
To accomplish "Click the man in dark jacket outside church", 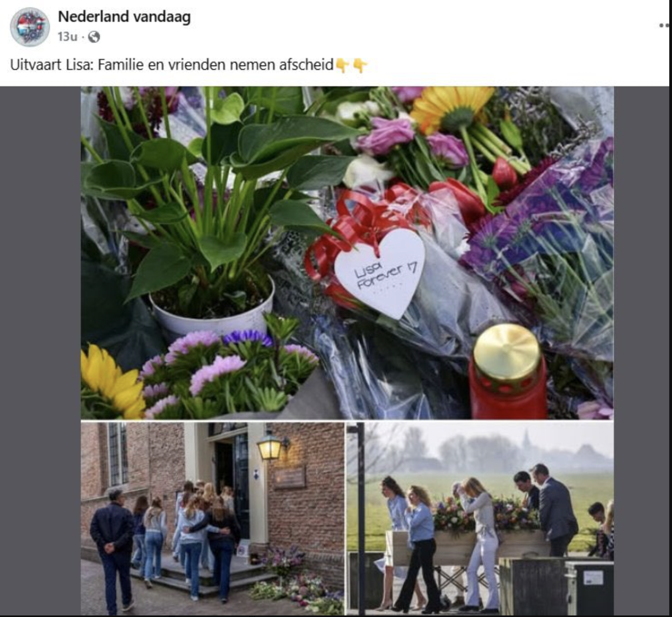I will click(x=113, y=551).
